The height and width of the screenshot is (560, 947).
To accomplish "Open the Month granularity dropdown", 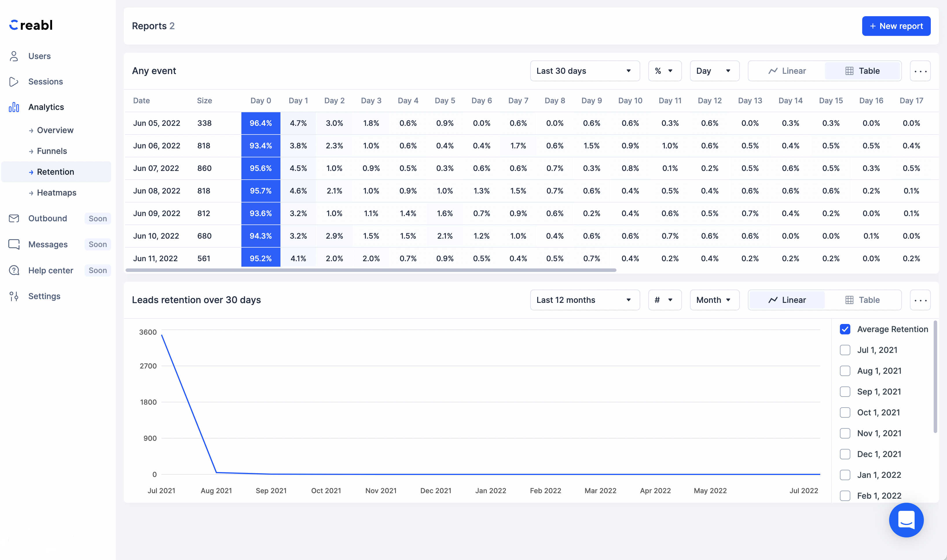I will click(x=714, y=300).
